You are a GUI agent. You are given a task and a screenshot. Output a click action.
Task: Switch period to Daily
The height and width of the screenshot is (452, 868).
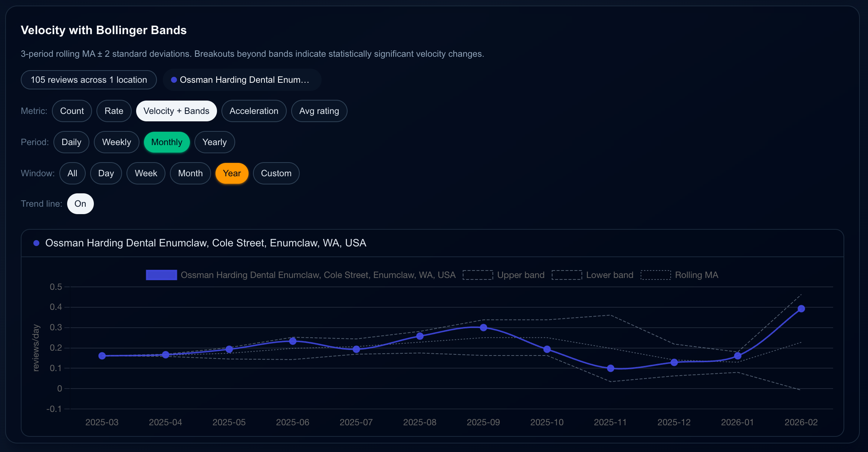coord(71,142)
